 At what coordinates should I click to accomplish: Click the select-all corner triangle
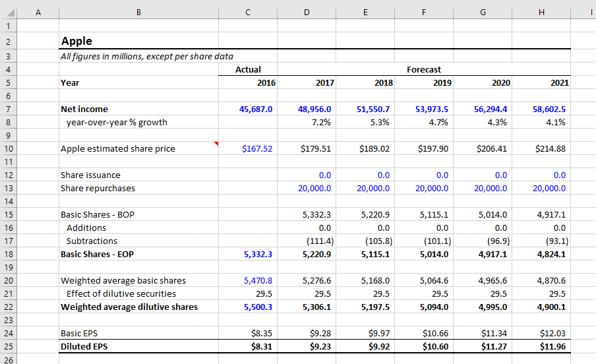(11, 13)
